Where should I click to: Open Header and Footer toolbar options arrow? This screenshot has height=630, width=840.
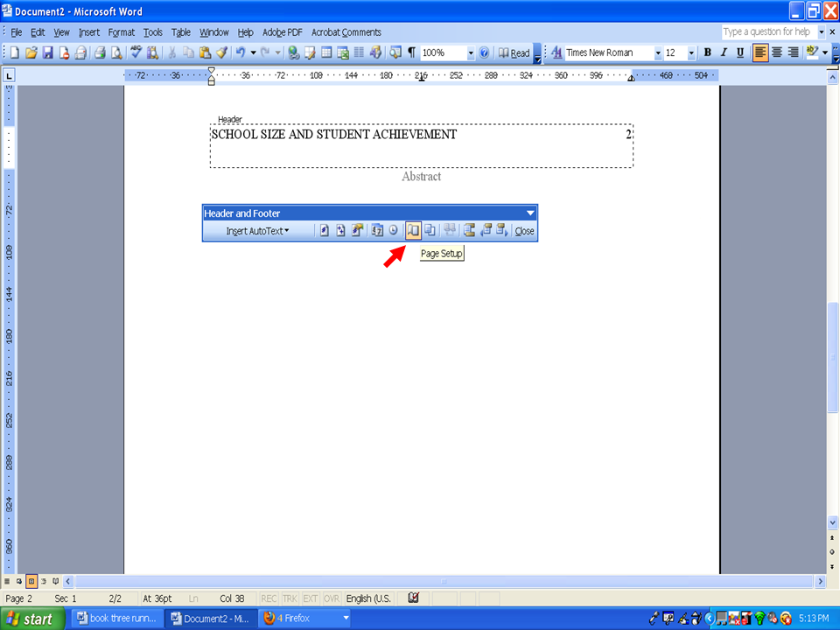pyautogui.click(x=530, y=213)
